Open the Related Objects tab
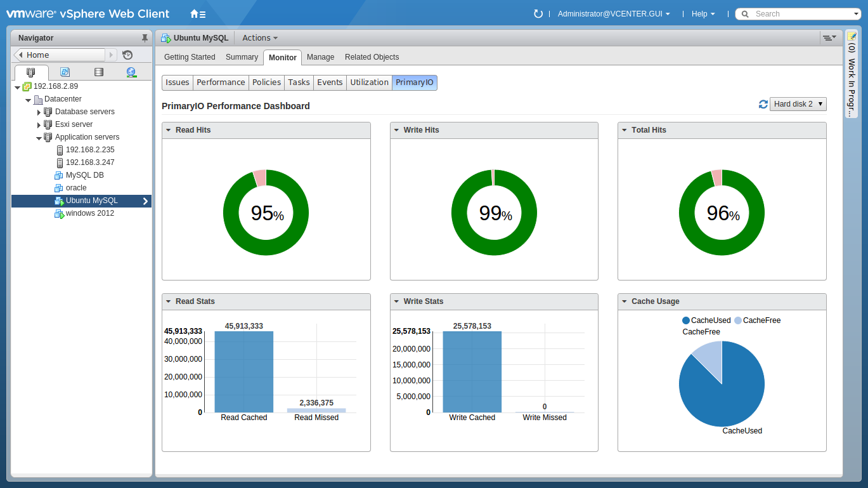 pyautogui.click(x=372, y=57)
